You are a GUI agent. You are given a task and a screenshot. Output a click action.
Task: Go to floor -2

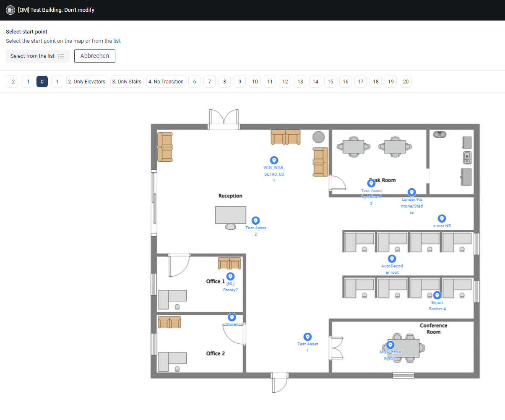tap(12, 82)
